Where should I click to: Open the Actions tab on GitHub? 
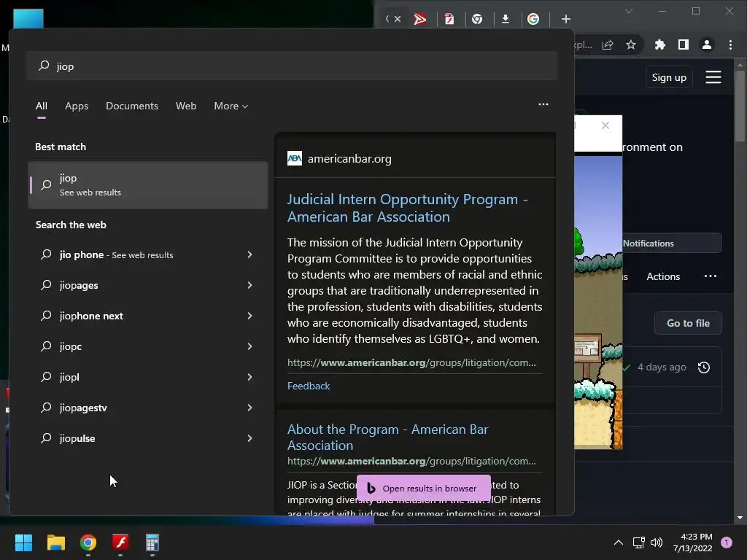tap(662, 276)
